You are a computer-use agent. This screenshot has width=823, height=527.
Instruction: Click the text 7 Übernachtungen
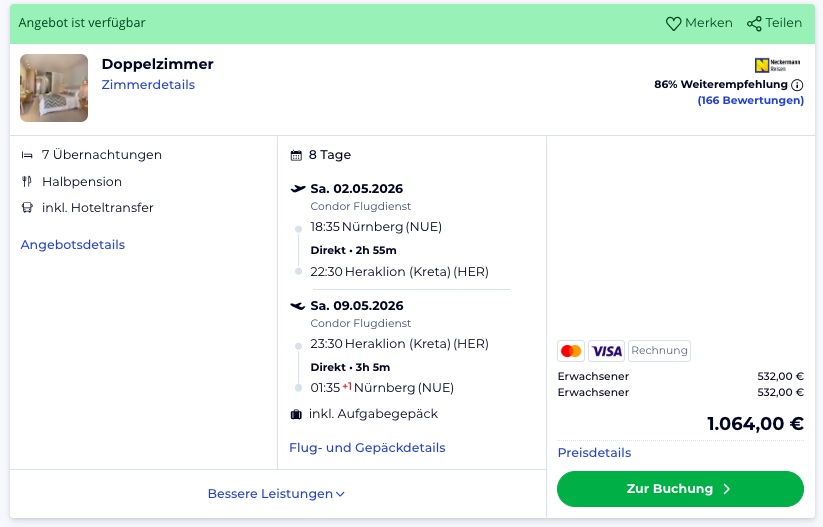coord(102,155)
